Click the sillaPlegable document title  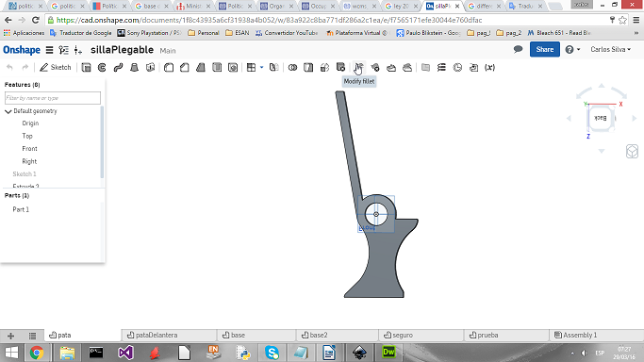pyautogui.click(x=122, y=50)
